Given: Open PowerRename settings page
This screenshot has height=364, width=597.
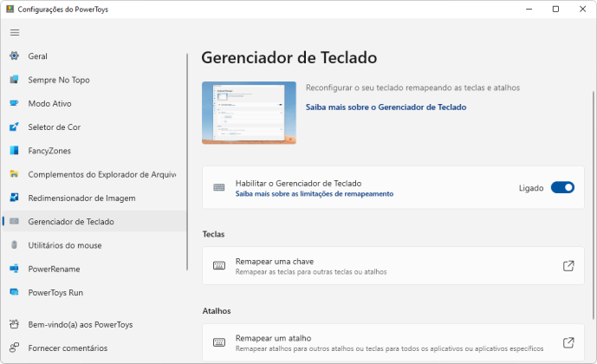Looking at the screenshot, I should [x=94, y=269].
